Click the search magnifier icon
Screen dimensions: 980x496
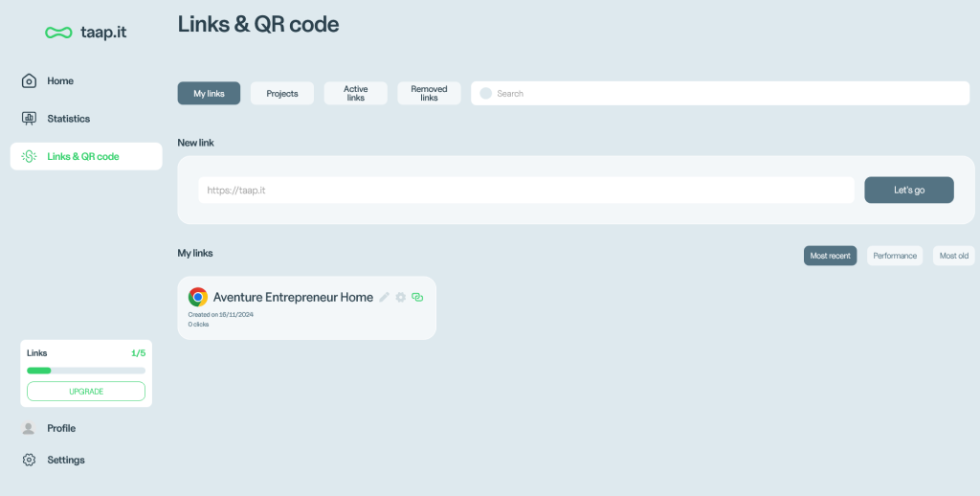point(485,94)
